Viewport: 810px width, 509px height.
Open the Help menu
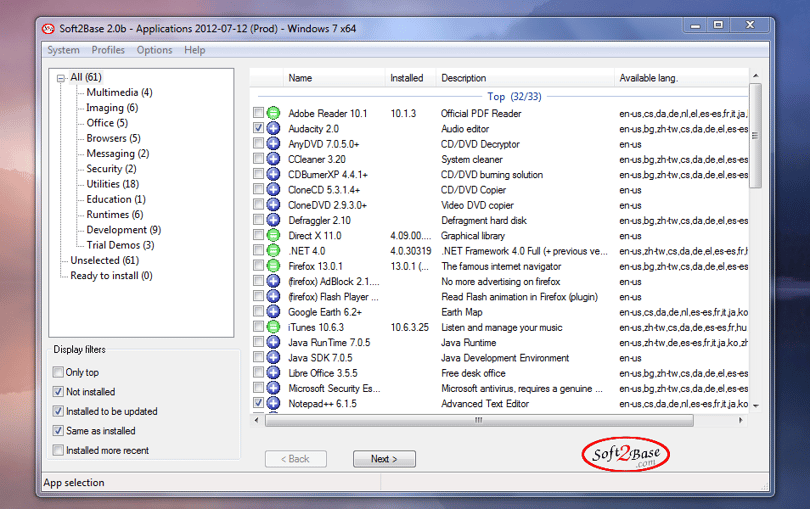coord(195,50)
